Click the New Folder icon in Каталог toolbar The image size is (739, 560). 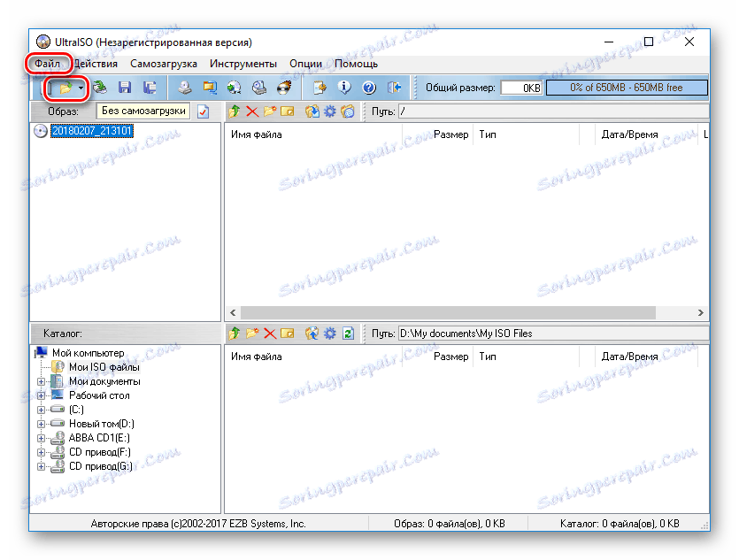[252, 334]
